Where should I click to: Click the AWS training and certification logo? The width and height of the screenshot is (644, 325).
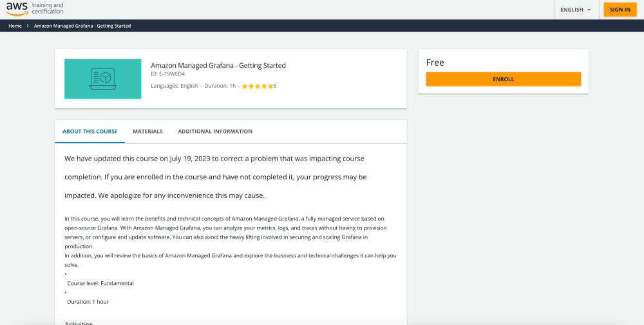35,9
